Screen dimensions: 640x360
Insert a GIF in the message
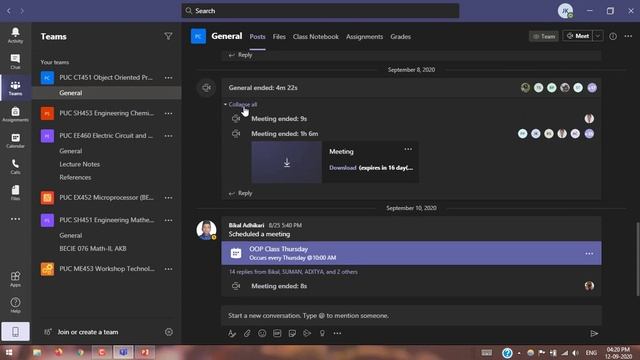tap(277, 333)
